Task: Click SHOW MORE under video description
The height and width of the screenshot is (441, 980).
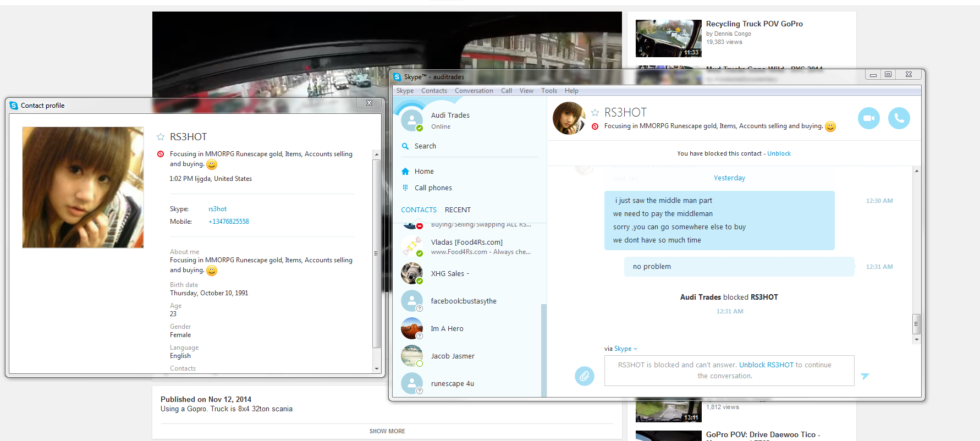Action: click(387, 431)
